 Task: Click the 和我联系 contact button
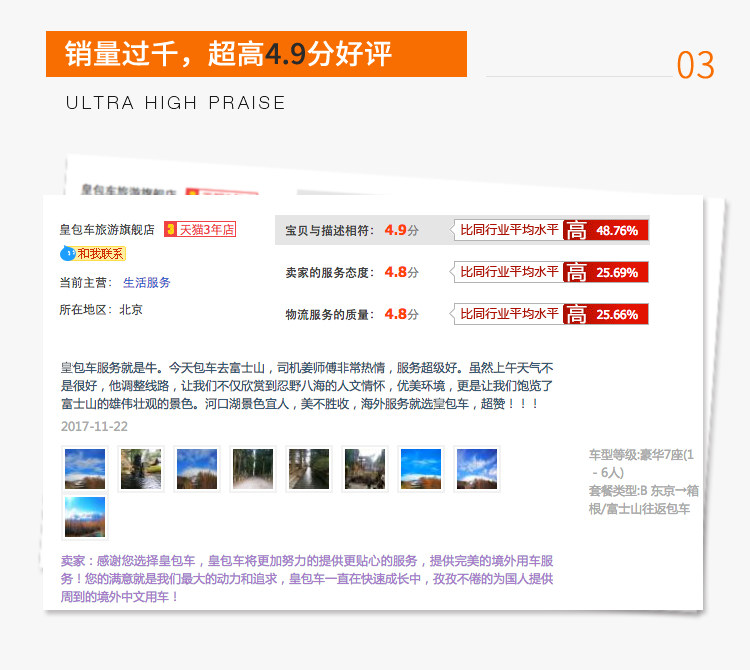point(93,253)
